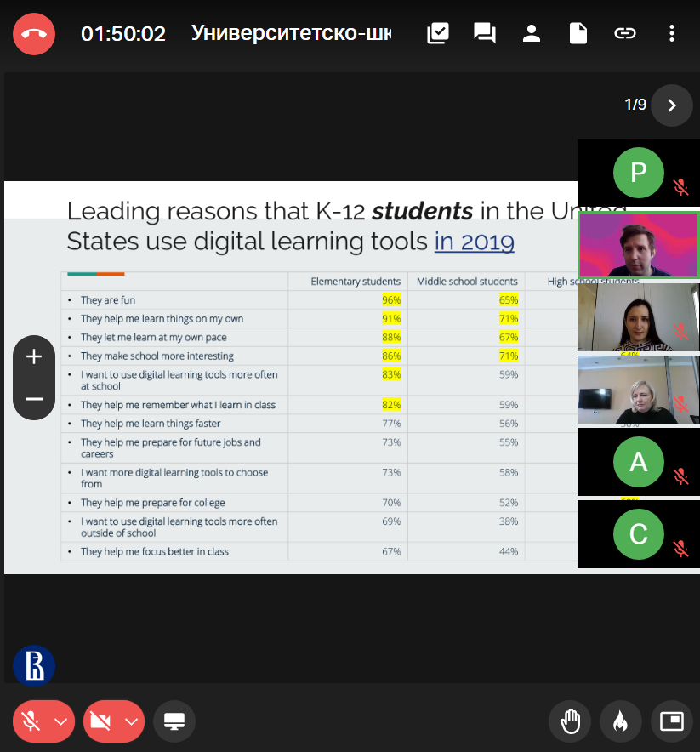The image size is (700, 752).
Task: Enable picture-in-picture mode
Action: click(x=672, y=721)
